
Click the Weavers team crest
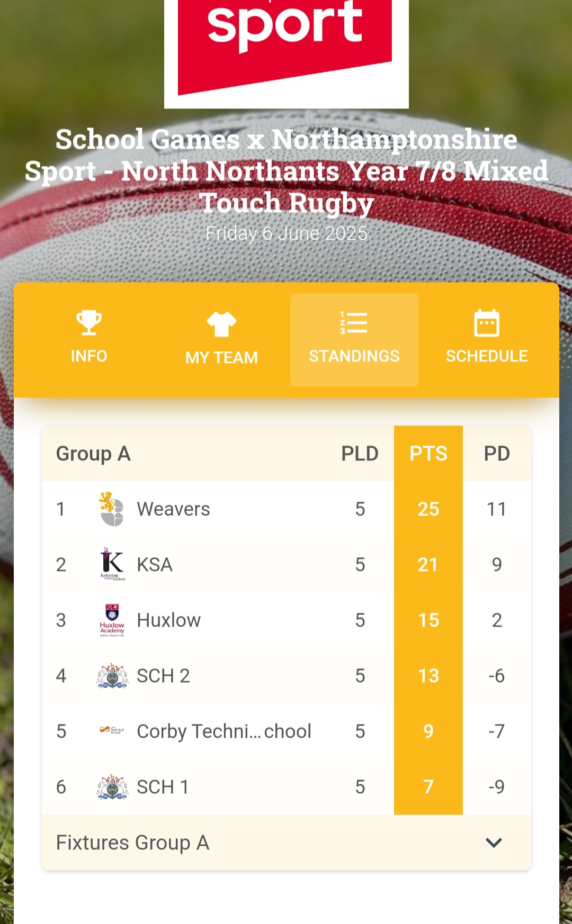point(112,509)
